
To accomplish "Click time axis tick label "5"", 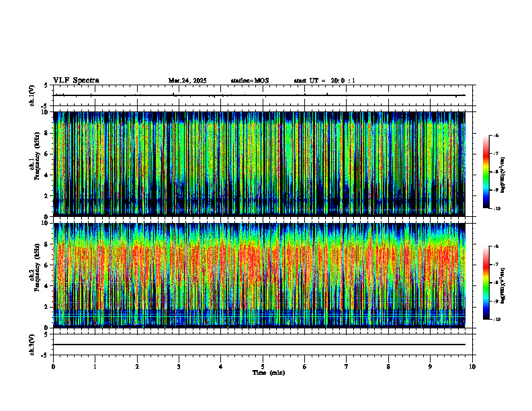I will pos(263,367).
